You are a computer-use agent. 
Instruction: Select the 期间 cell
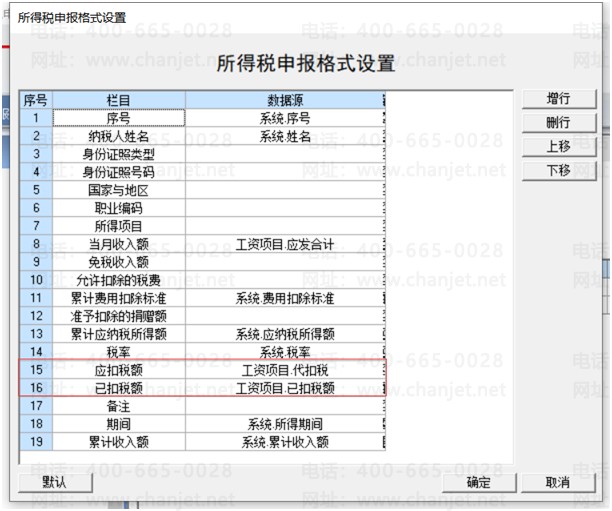click(119, 424)
